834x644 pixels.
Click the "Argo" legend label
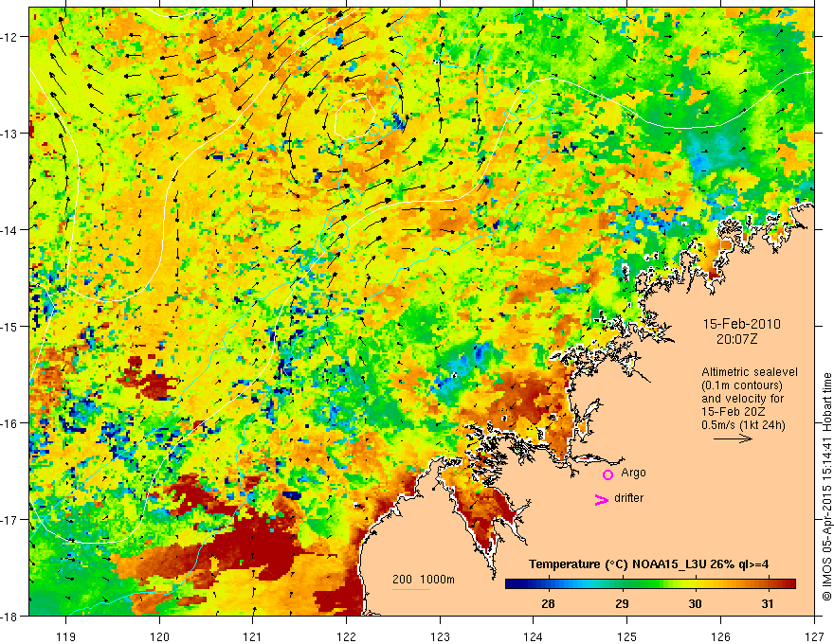pyautogui.click(x=633, y=473)
